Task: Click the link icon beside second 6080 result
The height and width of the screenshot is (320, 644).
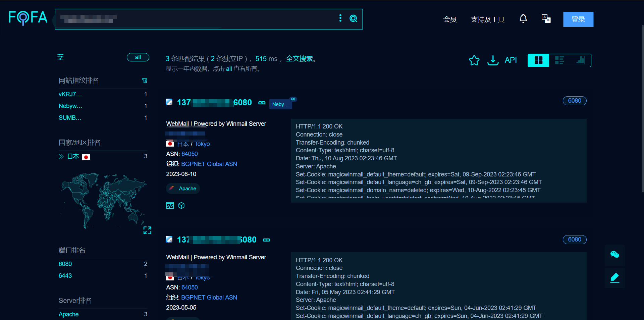Action: (267, 240)
